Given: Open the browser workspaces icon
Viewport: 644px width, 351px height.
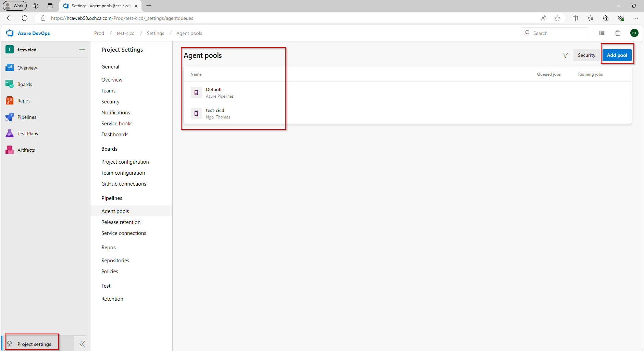Looking at the screenshot, I should [36, 6].
